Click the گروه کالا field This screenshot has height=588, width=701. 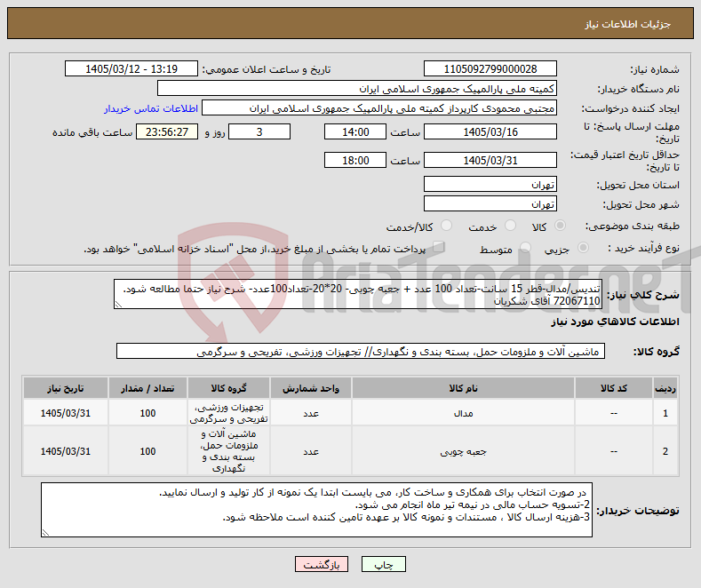[x=361, y=351]
